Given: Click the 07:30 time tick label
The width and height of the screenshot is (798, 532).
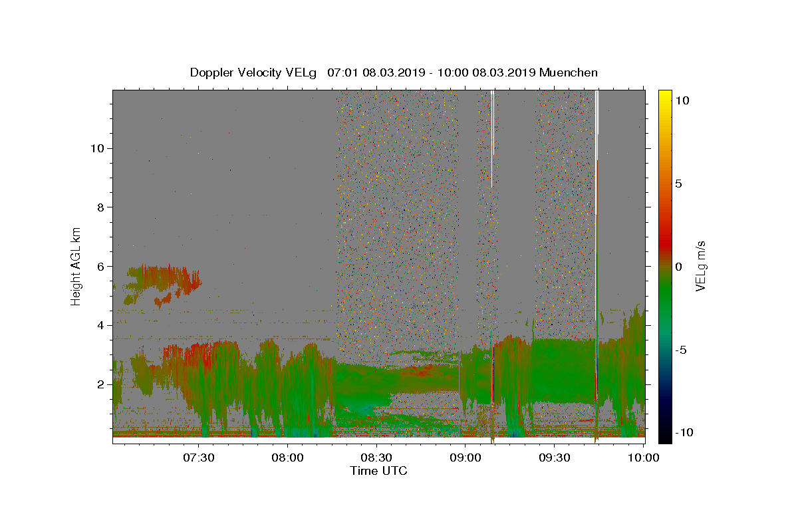Looking at the screenshot, I should pyautogui.click(x=199, y=458).
